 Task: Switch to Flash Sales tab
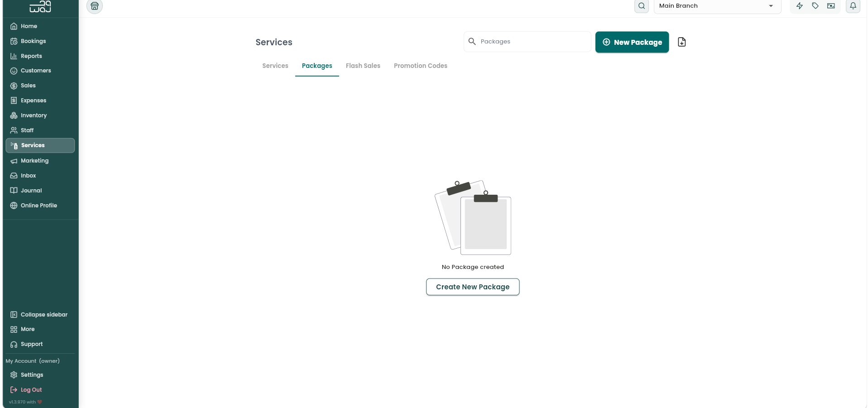click(363, 66)
